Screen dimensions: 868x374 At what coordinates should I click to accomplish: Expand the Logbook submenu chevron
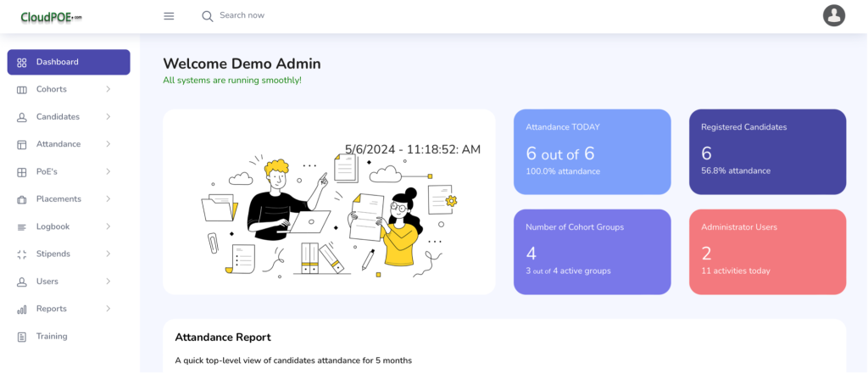click(108, 226)
